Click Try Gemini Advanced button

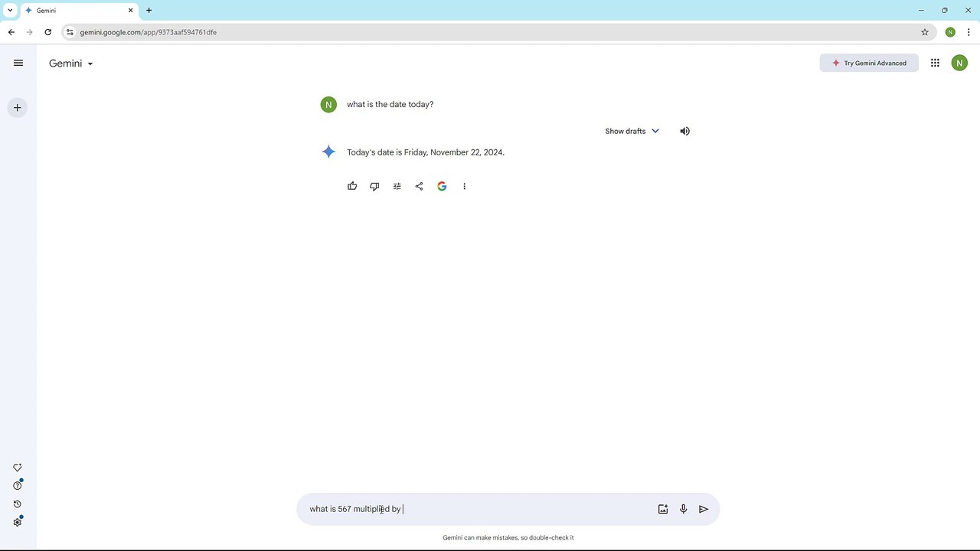pos(869,63)
